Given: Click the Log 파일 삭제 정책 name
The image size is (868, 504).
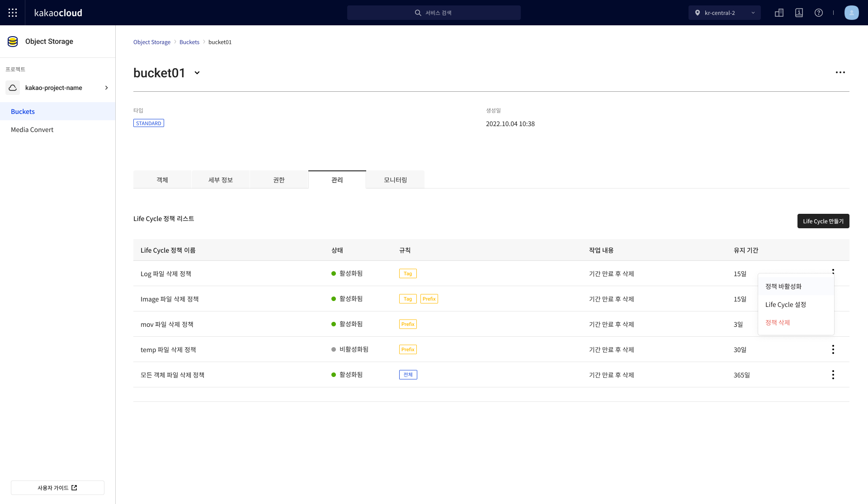Looking at the screenshot, I should 166,273.
